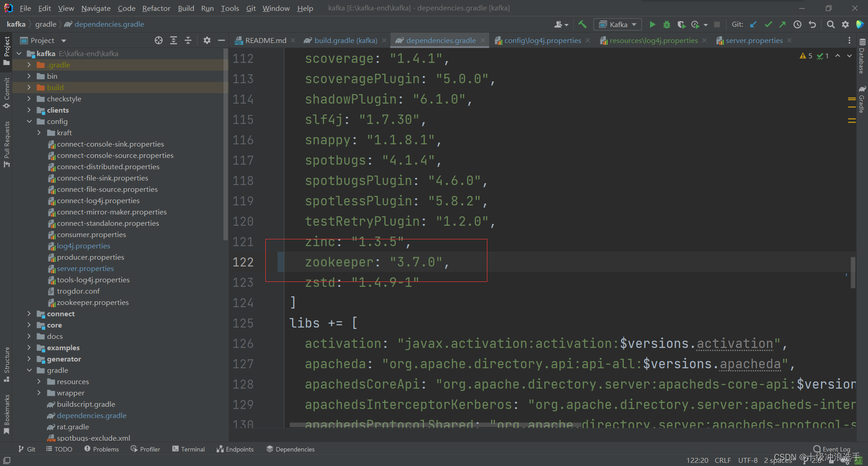Open the Dependencies tool window
The height and width of the screenshot is (466, 868).
click(290, 449)
